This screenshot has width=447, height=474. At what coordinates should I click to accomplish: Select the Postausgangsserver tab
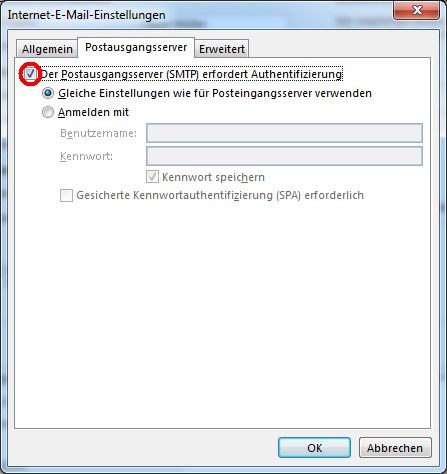[136, 47]
